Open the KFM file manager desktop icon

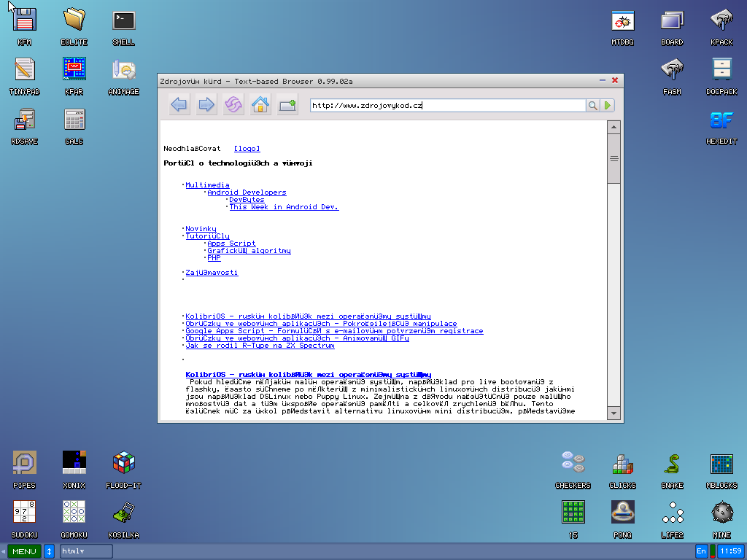24,27
